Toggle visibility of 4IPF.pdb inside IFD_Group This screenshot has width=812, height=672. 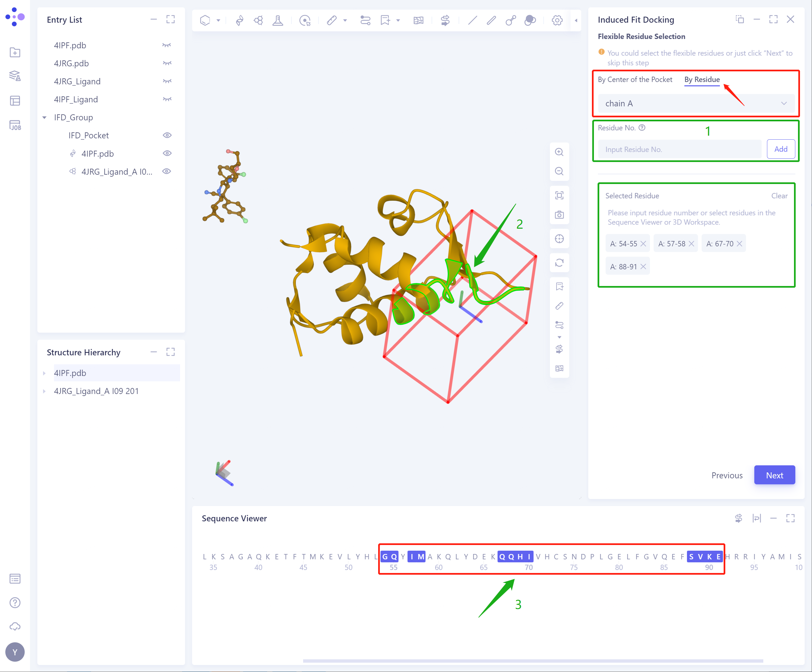click(167, 153)
